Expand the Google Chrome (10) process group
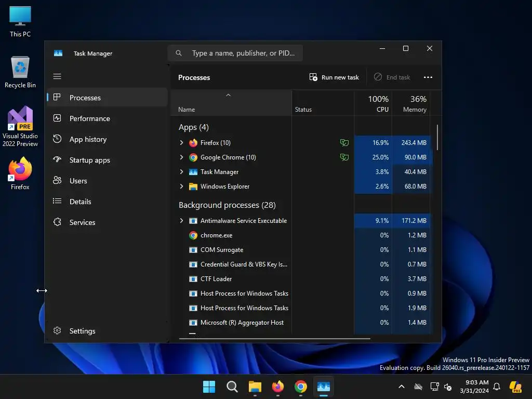This screenshot has width=532, height=399. click(181, 157)
